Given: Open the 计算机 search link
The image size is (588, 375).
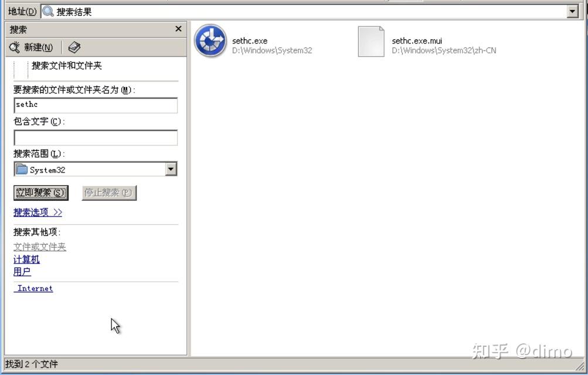Looking at the screenshot, I should click(x=26, y=259).
